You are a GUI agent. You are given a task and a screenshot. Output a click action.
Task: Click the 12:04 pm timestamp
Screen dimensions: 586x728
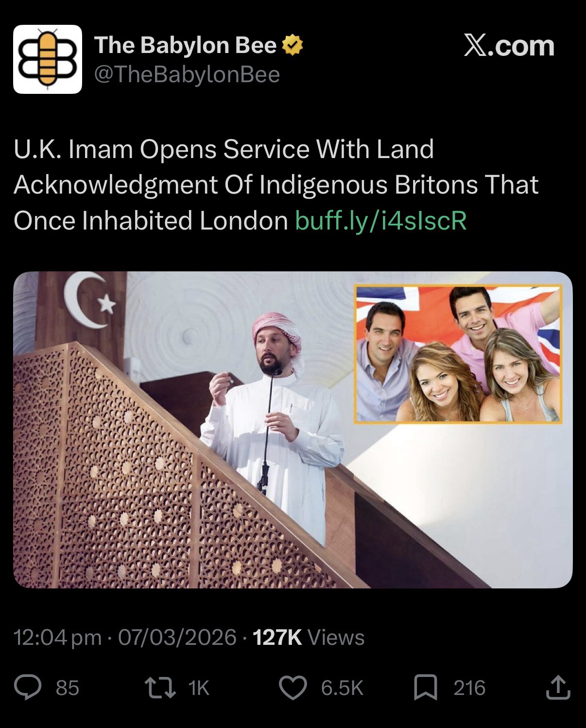[x=58, y=638]
